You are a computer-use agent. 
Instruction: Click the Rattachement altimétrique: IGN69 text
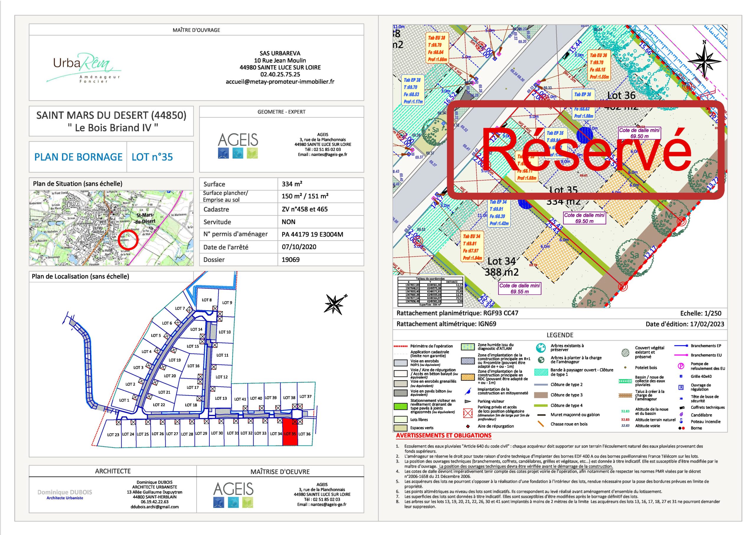(446, 324)
